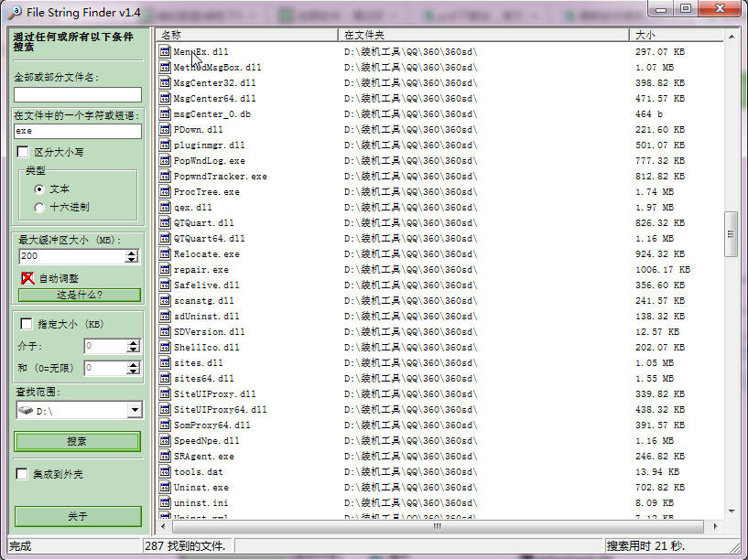Screen dimensions: 748x560
Task: Sort results by the 名称 column header
Action: [247, 35]
